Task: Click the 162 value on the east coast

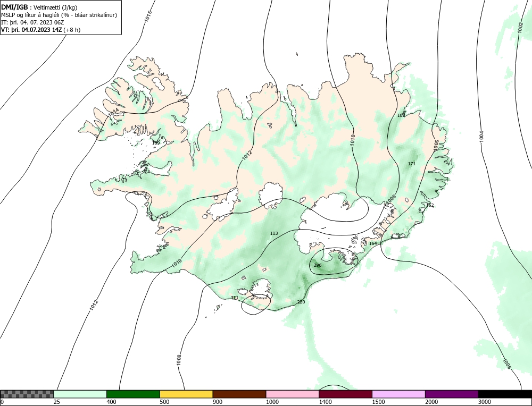Action: [430, 205]
